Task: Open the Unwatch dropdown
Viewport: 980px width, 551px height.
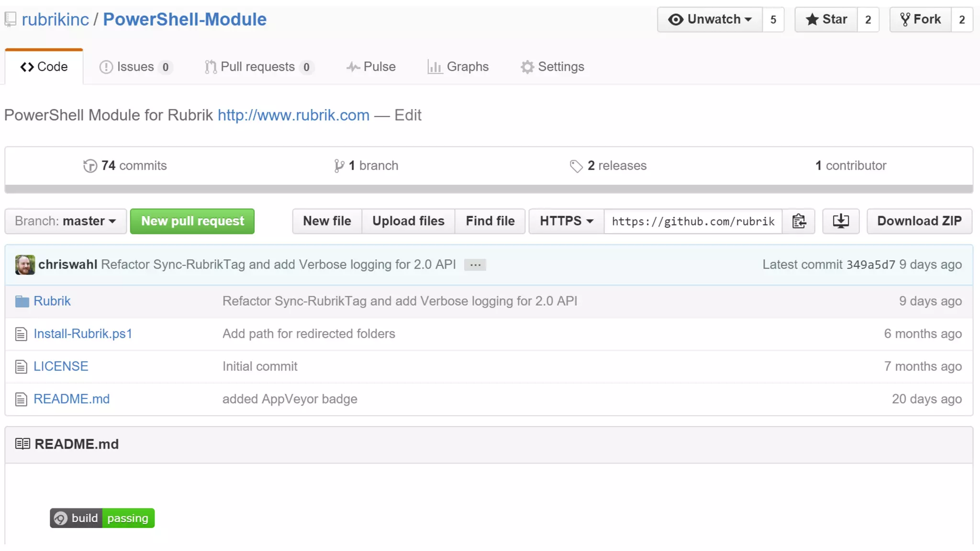Action: coord(710,20)
